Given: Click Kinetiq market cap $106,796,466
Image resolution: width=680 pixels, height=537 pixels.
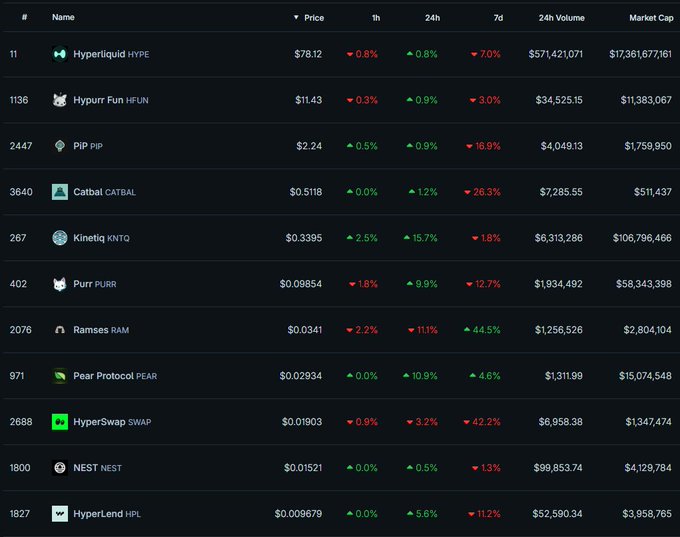Looking at the screenshot, I should 642,238.
